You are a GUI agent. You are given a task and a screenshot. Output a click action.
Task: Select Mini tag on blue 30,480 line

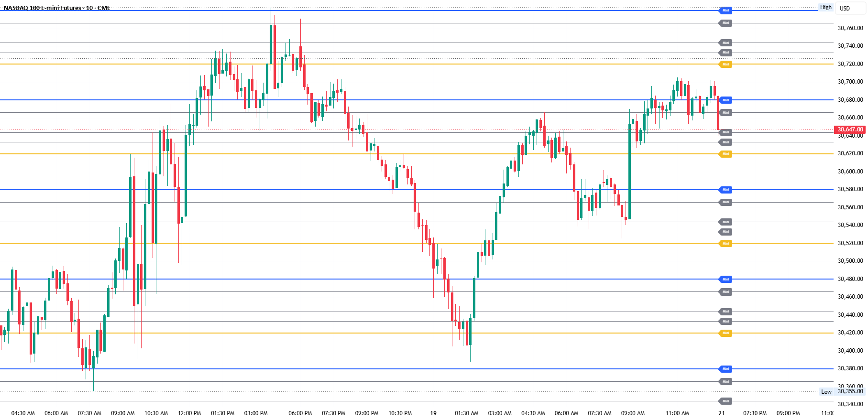coord(725,279)
